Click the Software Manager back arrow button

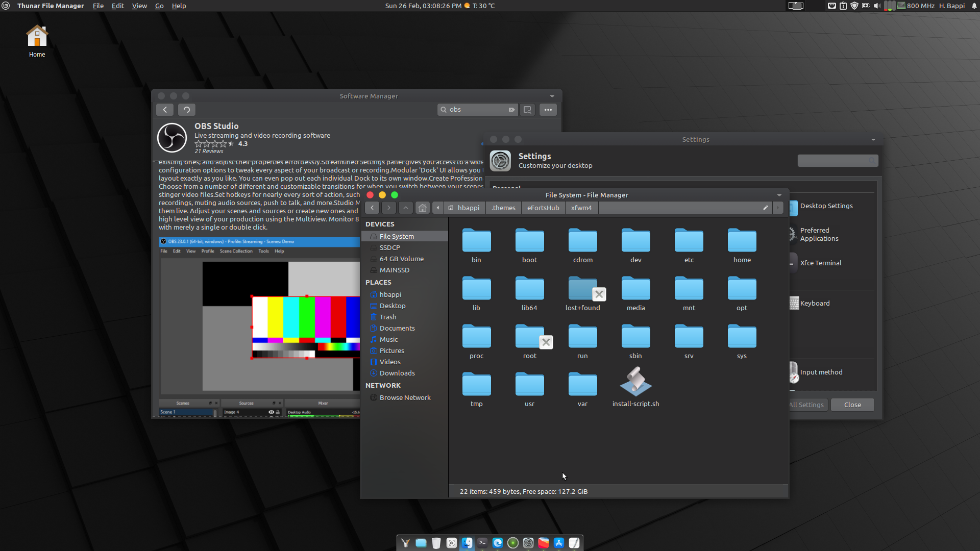(165, 110)
